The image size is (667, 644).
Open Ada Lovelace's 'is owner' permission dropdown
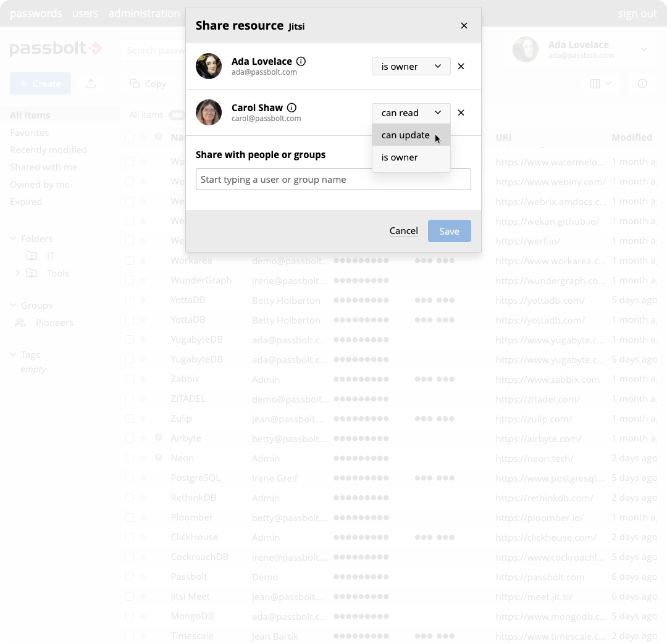(411, 67)
